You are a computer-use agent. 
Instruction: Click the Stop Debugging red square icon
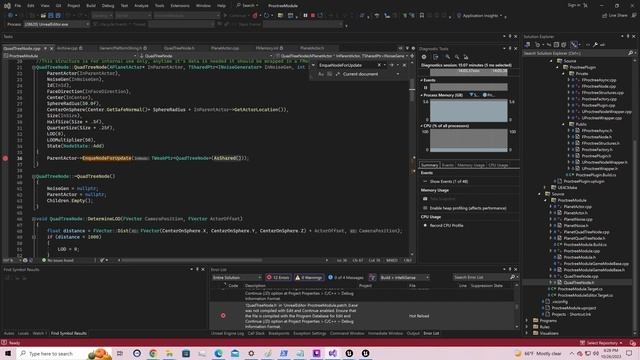pos(313,16)
